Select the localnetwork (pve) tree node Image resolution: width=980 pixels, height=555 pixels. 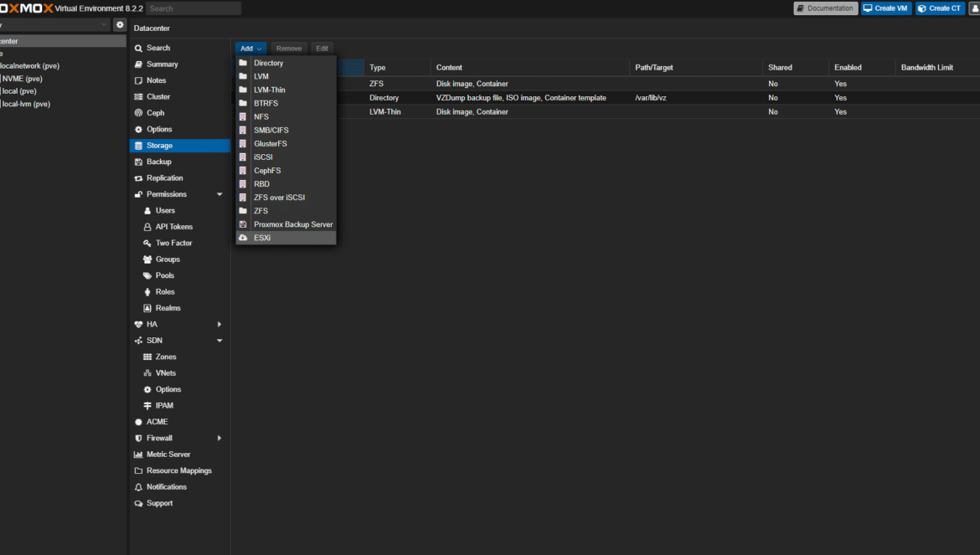click(x=29, y=65)
